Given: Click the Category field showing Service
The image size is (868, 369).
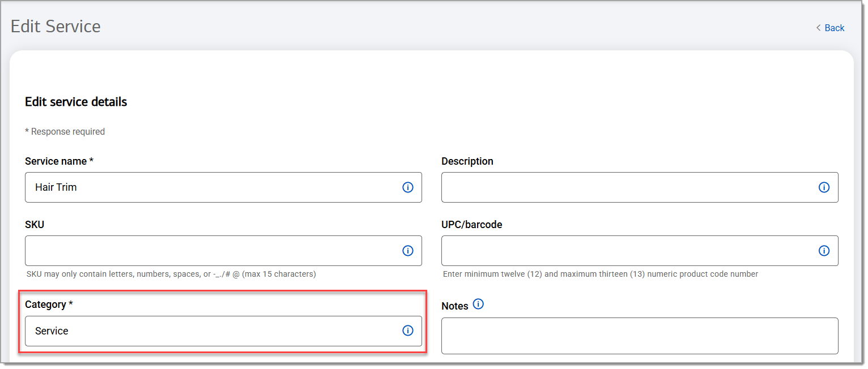Looking at the screenshot, I should pyautogui.click(x=223, y=331).
